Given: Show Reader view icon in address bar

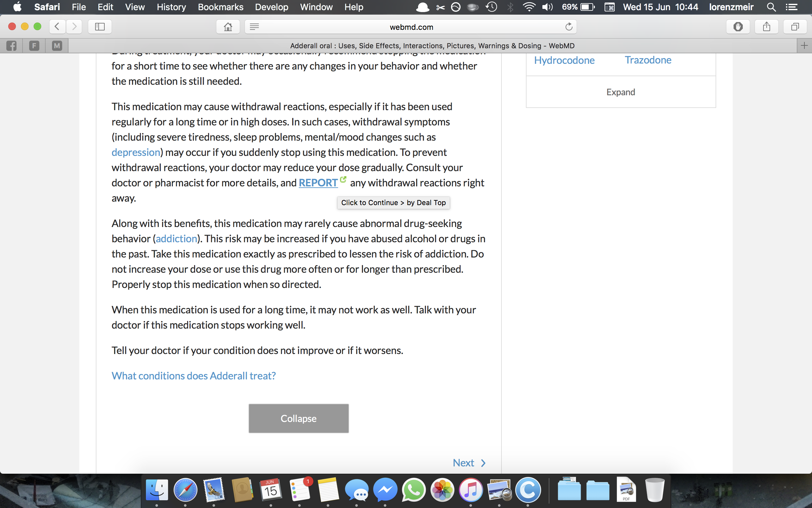Looking at the screenshot, I should [x=254, y=27].
